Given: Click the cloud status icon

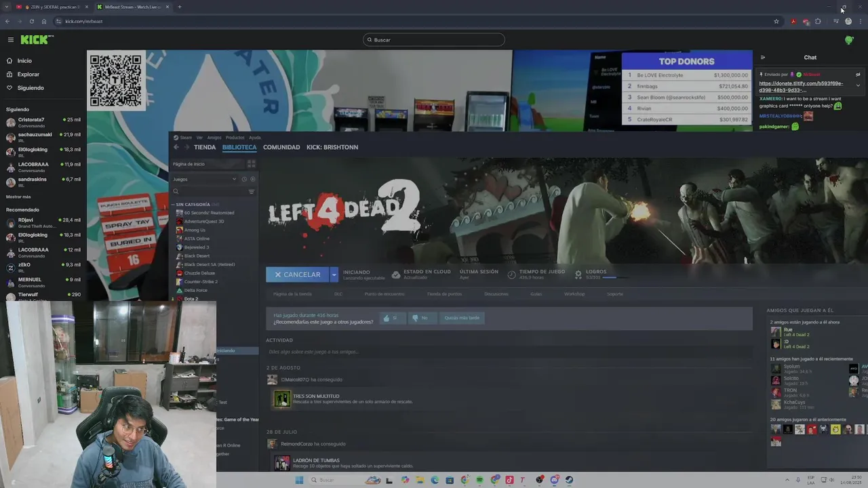Looking at the screenshot, I should tap(396, 274).
